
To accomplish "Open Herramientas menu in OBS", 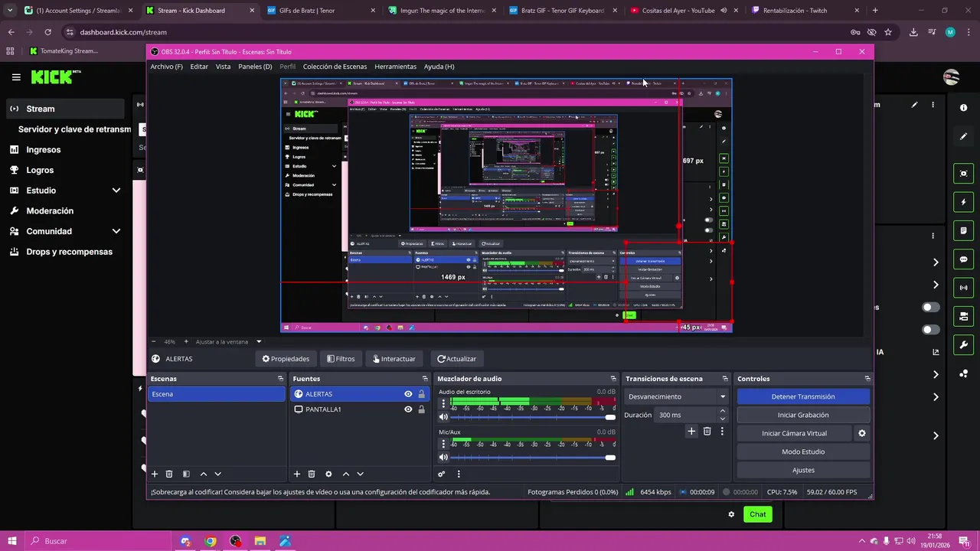I will [x=395, y=67].
